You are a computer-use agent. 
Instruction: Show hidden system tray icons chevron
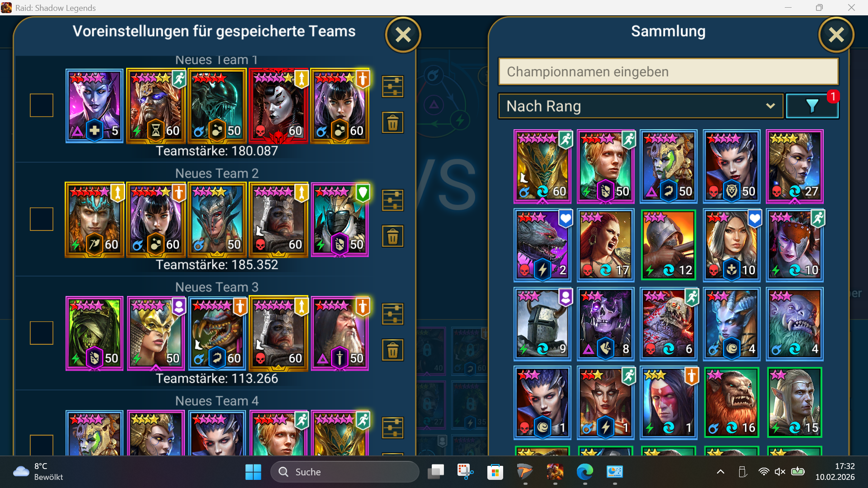[x=721, y=472]
